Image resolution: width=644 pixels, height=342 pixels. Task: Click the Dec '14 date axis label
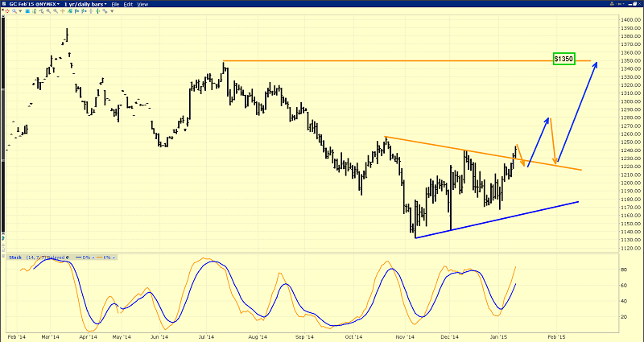451,336
